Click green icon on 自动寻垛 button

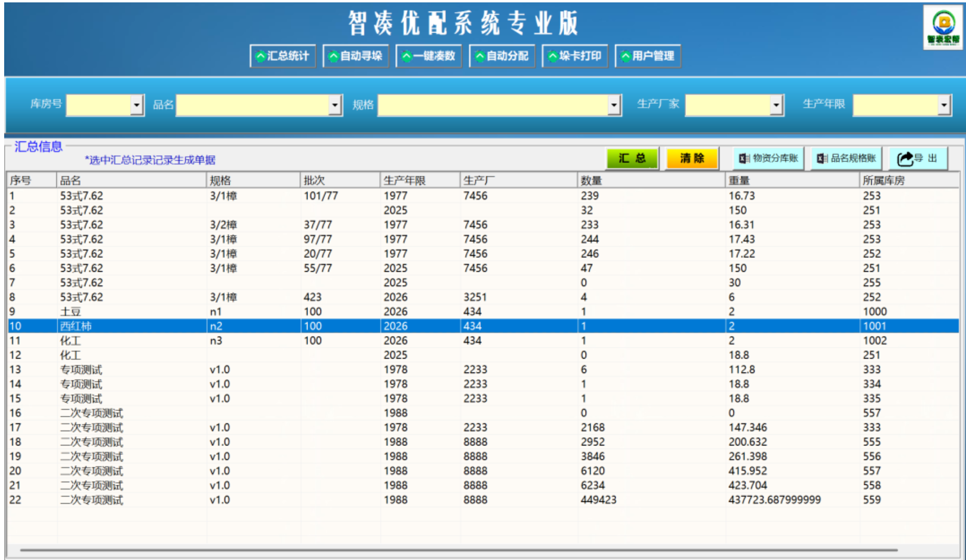334,57
